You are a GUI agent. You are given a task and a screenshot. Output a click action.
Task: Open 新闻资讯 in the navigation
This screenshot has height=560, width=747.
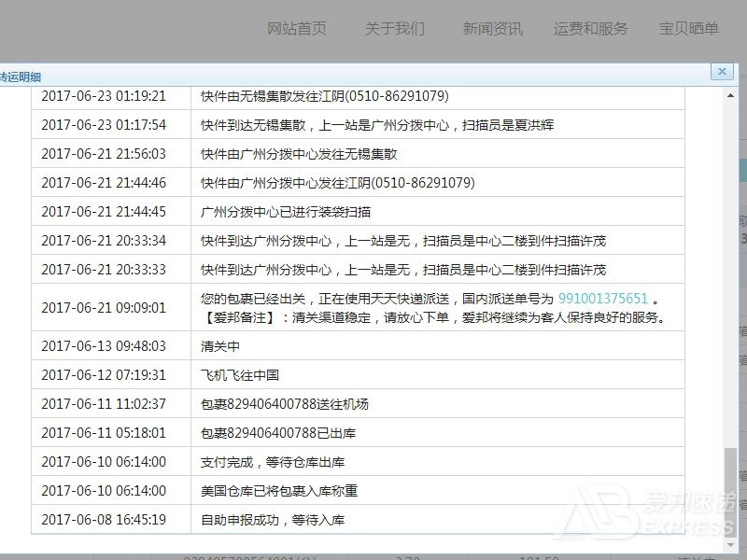pyautogui.click(x=493, y=29)
